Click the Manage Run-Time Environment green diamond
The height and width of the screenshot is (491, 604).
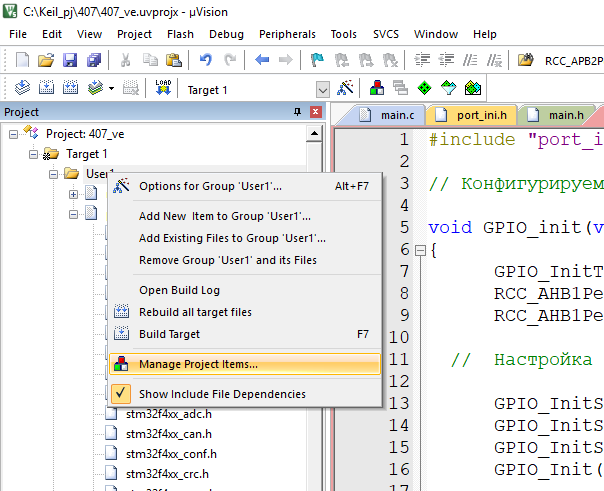tap(424, 88)
